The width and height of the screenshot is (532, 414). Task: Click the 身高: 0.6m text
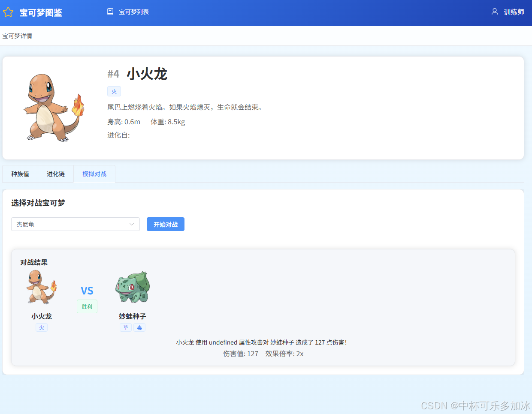point(124,122)
